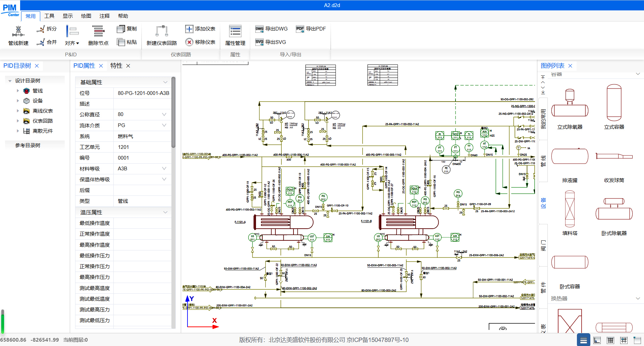Viewport: 644px width, 346px height.
Task: Click the 位号 value field
Action: pos(143,93)
